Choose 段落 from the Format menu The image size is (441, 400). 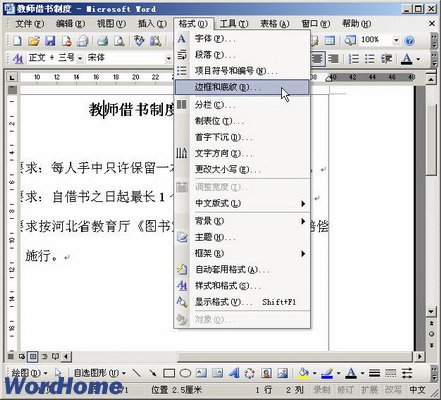point(242,55)
